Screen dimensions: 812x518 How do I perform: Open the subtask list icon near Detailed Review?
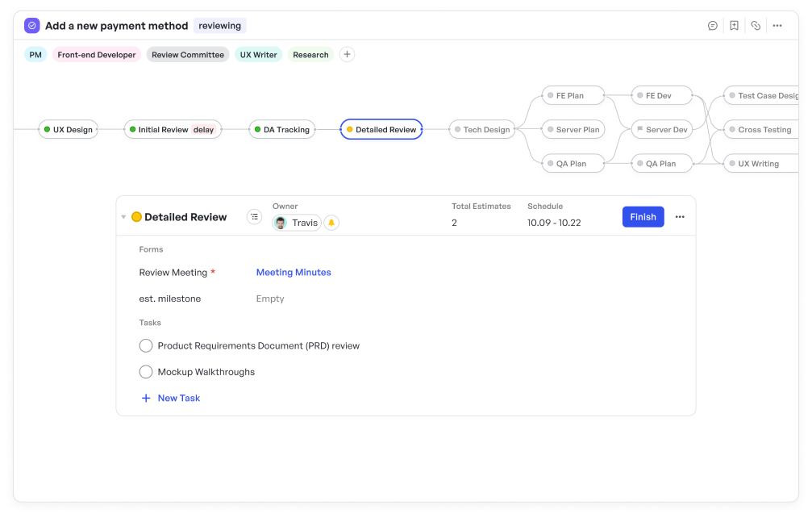254,217
